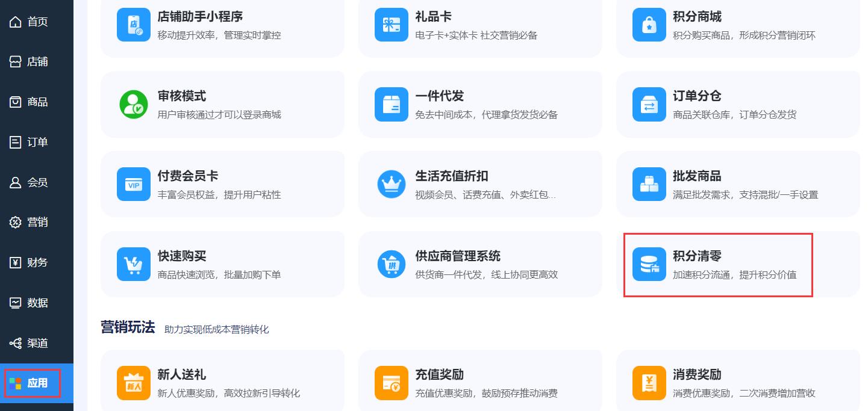Click the shop icon beside 店铺
This screenshot has height=411, width=868.
coord(15,61)
